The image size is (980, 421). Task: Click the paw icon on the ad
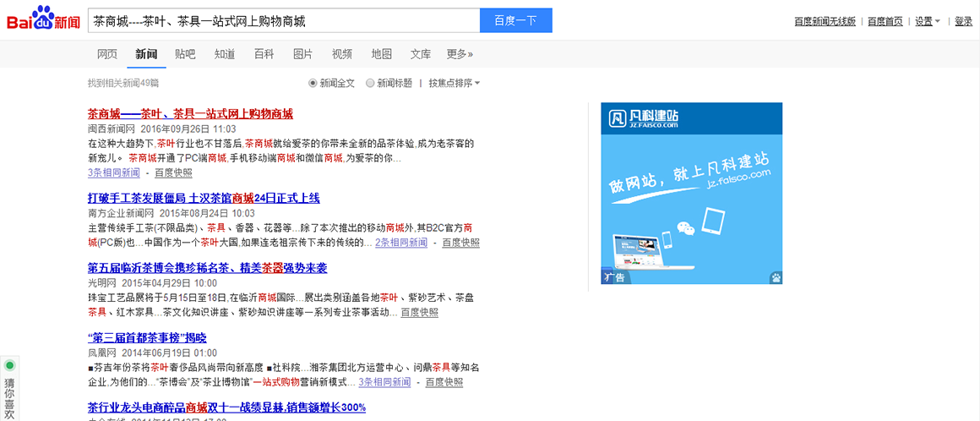pos(776,277)
